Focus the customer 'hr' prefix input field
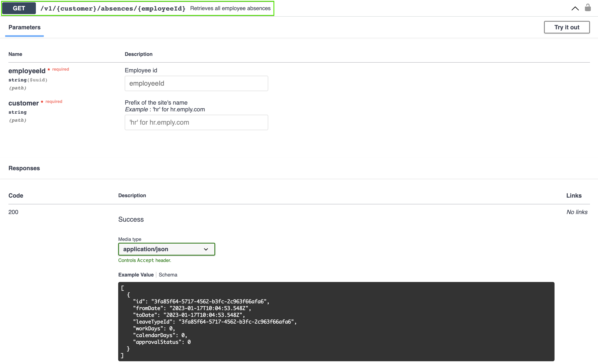This screenshot has width=598, height=364. [x=196, y=123]
